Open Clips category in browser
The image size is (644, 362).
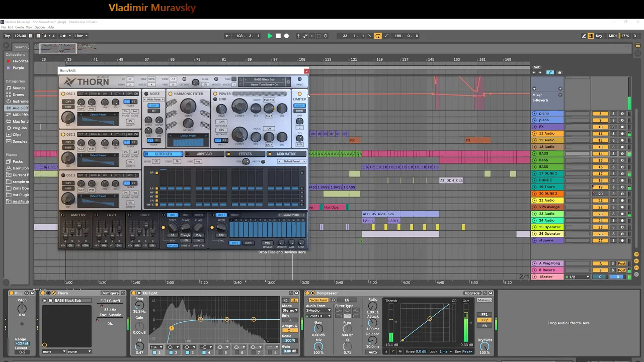[x=17, y=135]
